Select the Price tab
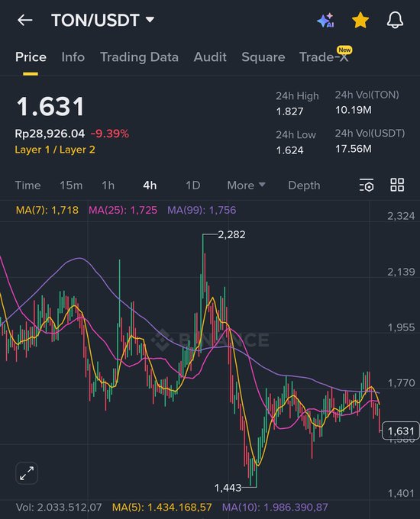The image size is (420, 519). [31, 57]
